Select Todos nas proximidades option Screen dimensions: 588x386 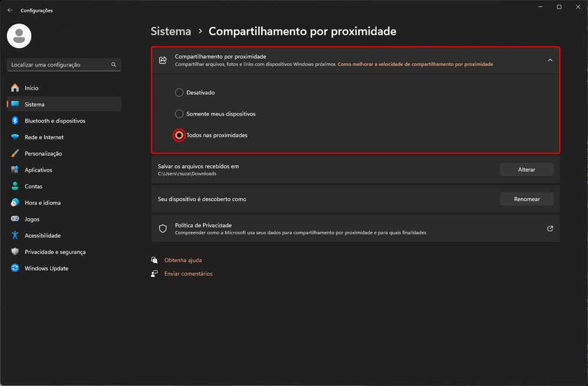179,135
